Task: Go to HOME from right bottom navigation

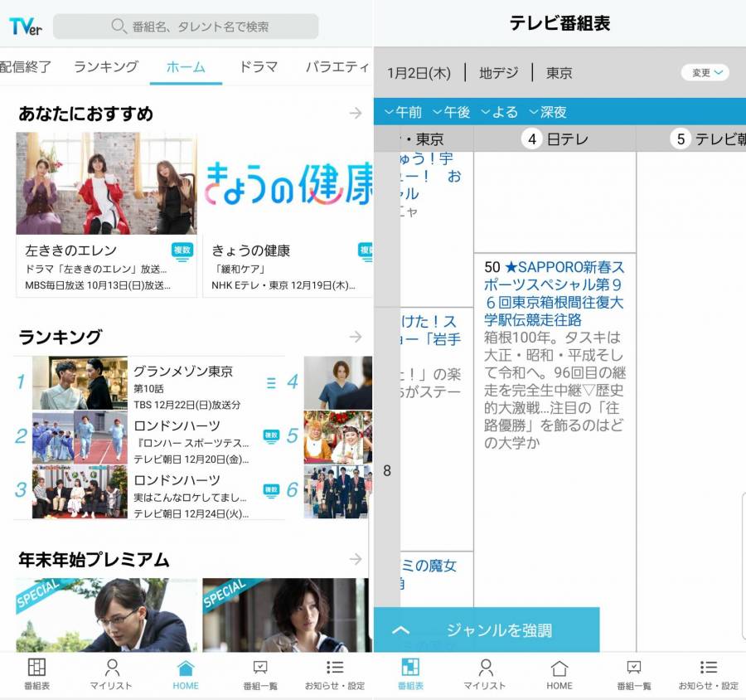Action: click(559, 673)
